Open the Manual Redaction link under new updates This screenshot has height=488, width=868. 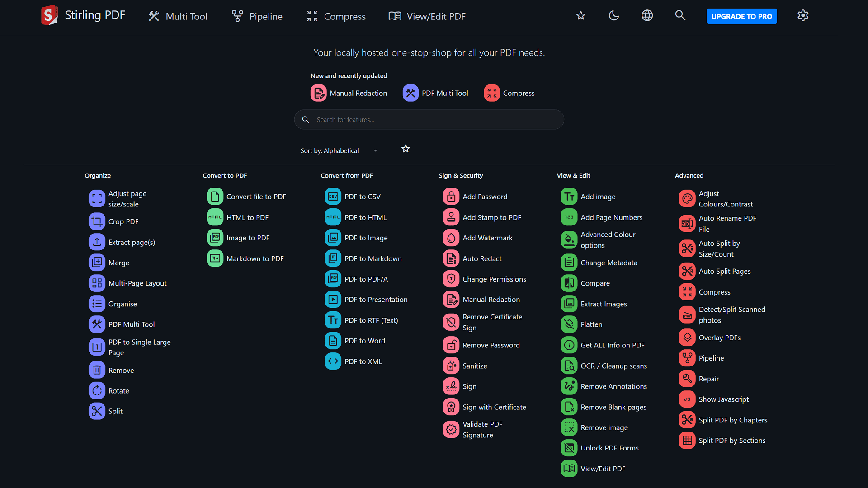[349, 93]
